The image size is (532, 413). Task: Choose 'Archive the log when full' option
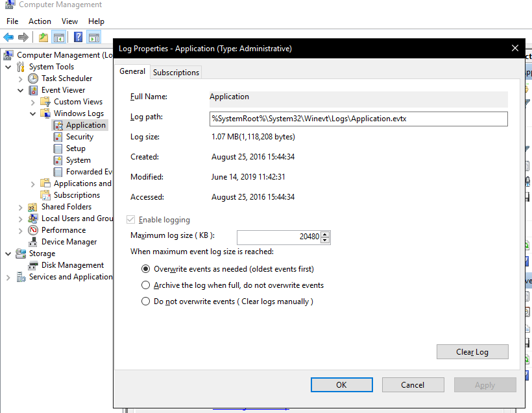[145, 284]
